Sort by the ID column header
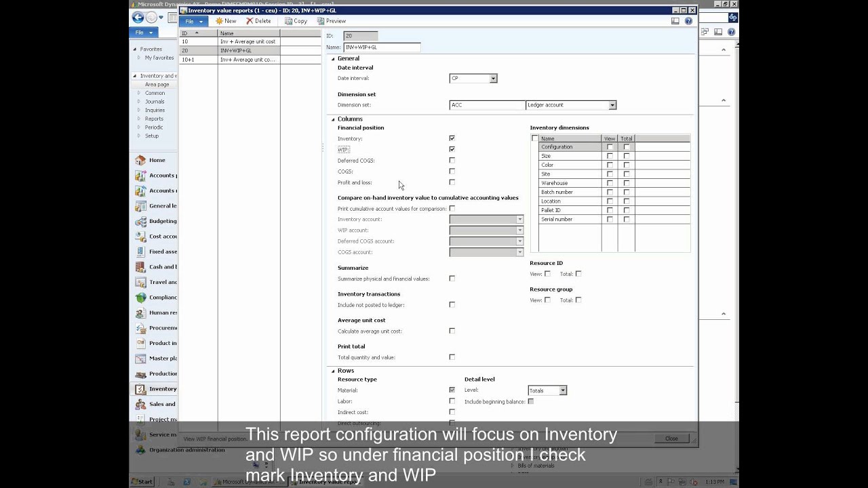 point(197,33)
